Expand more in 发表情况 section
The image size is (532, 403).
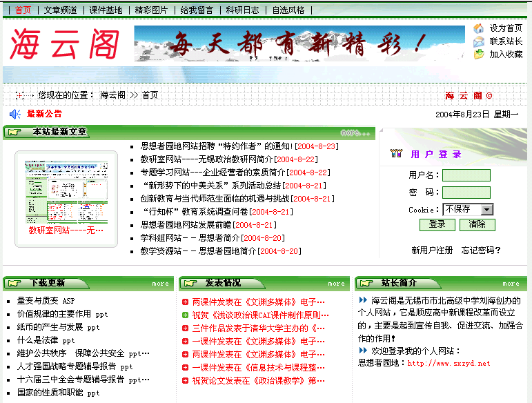tap(337, 284)
